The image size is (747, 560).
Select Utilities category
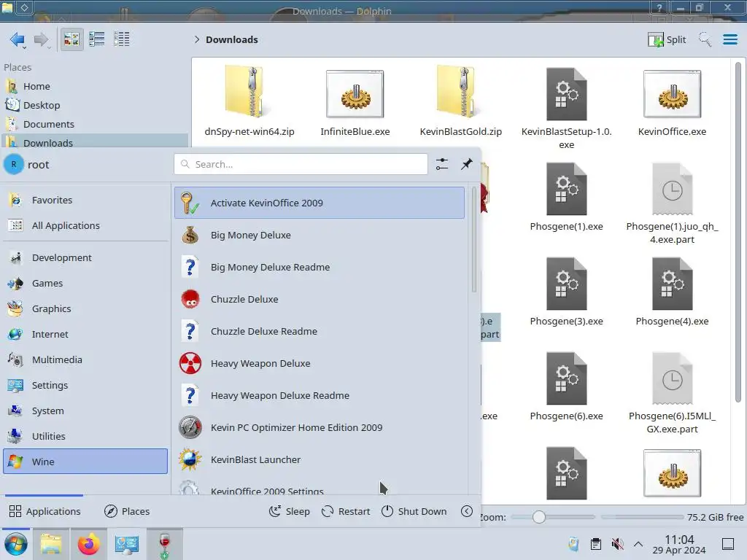coord(85,436)
